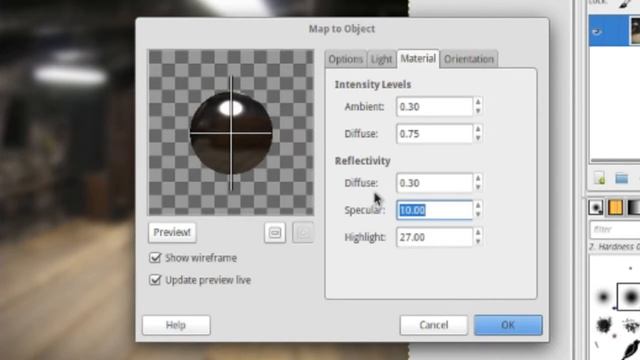
Task: Open the Brushes tab icon
Action: (x=596, y=208)
